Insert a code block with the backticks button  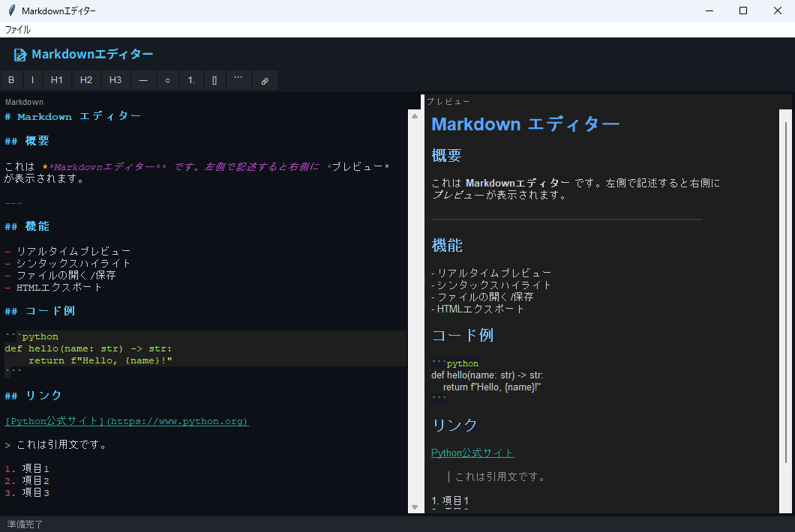pos(238,80)
